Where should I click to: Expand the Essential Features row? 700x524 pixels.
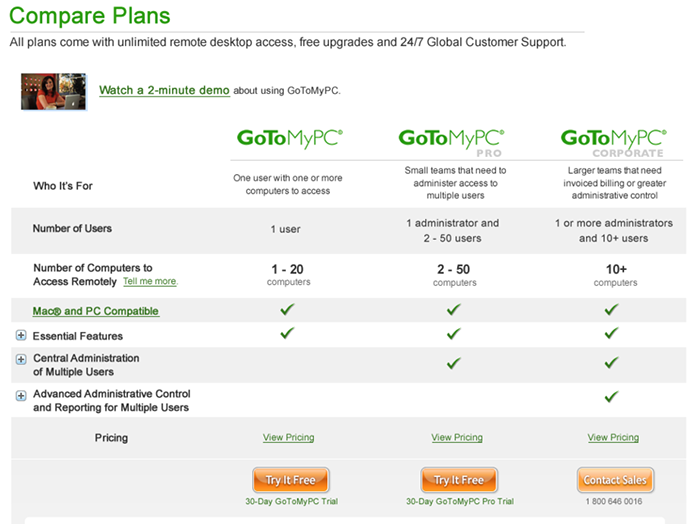[x=21, y=335]
